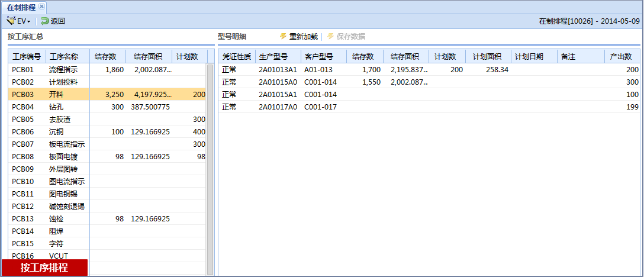Click 凭证性质 column header
The width and height of the screenshot is (644, 277).
237,57
